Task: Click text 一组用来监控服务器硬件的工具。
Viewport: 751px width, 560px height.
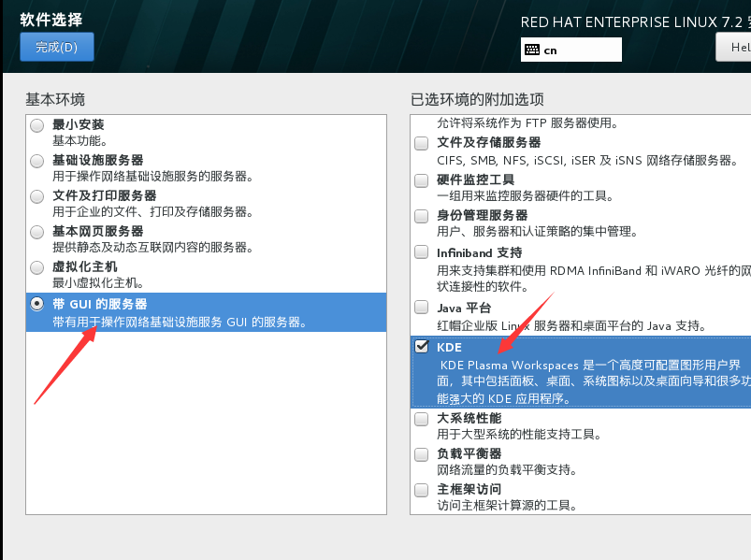Action: click(525, 195)
